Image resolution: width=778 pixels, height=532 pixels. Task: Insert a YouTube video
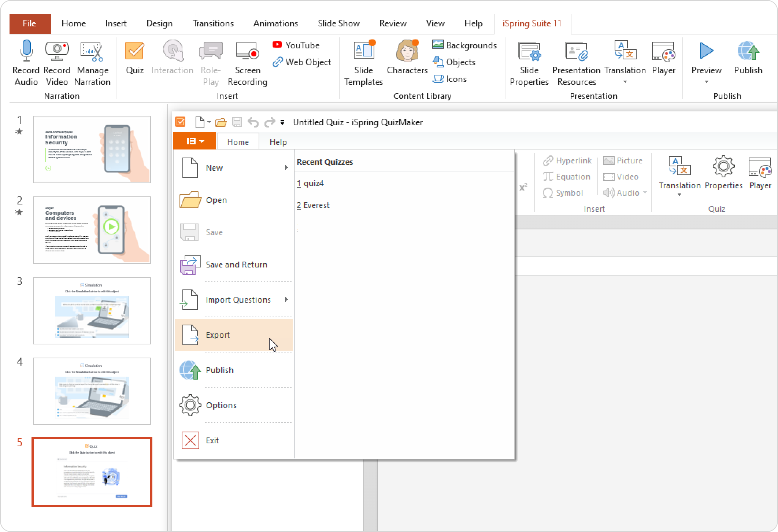tap(296, 45)
